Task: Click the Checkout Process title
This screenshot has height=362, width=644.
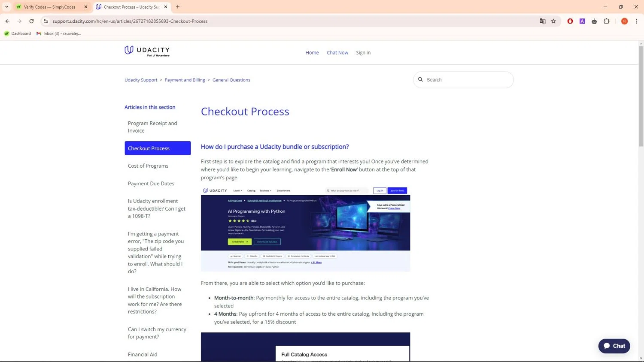Action: [245, 112]
